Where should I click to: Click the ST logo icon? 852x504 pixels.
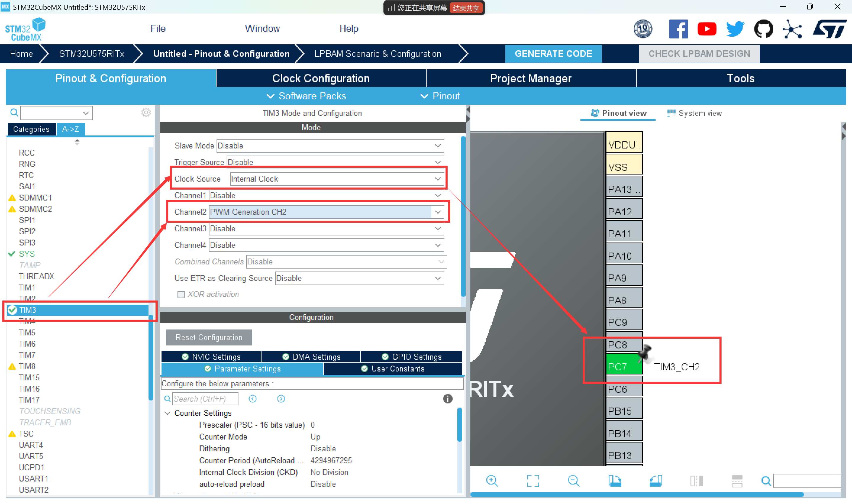pos(829,29)
